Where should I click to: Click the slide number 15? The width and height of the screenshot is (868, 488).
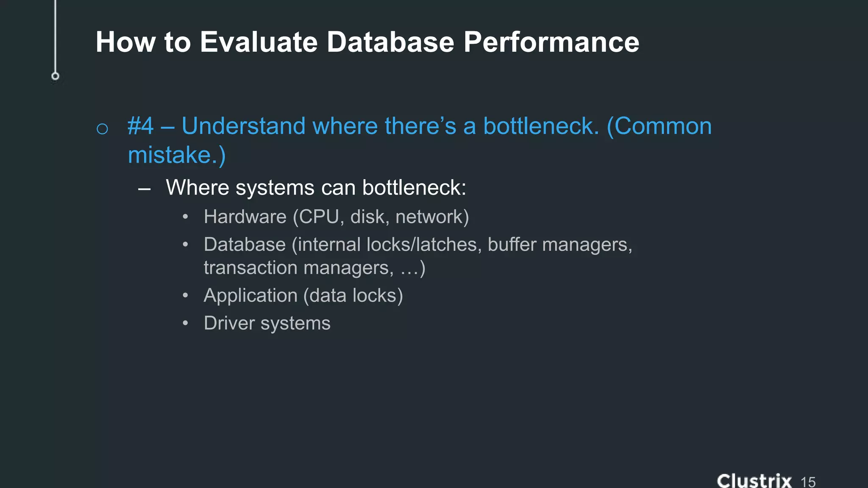(808, 482)
